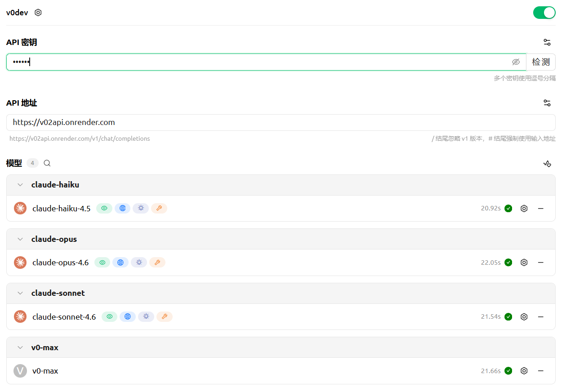The width and height of the screenshot is (566, 392).
Task: Click claude-opus-4.6 reasoning tag
Action: click(139, 263)
